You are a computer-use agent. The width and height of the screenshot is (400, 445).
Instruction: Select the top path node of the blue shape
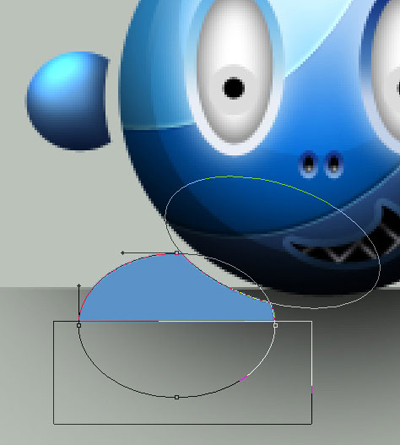[177, 253]
